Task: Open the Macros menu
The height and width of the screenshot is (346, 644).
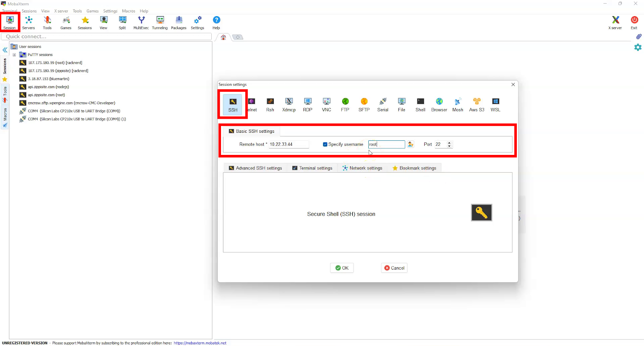Action: click(129, 11)
